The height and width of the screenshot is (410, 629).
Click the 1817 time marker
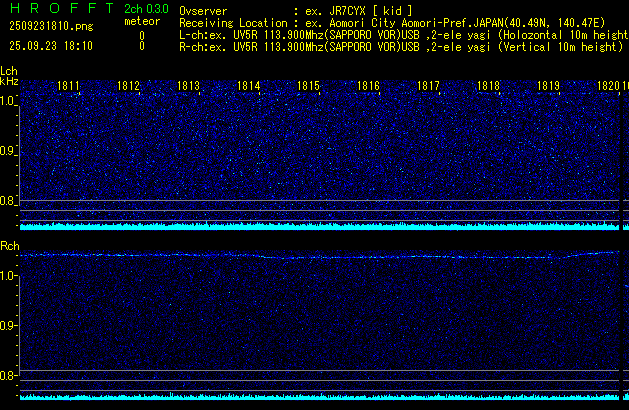pos(428,87)
